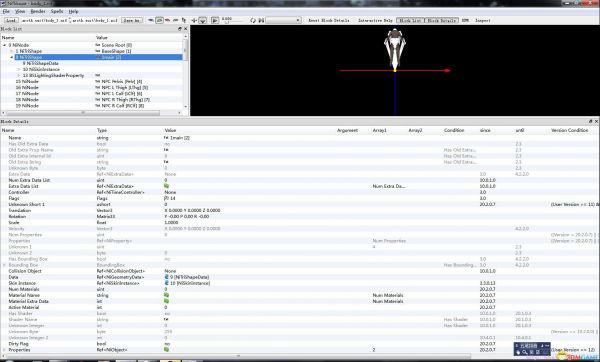Select the active Front view icon
600x362 pixels.
coord(160,20)
